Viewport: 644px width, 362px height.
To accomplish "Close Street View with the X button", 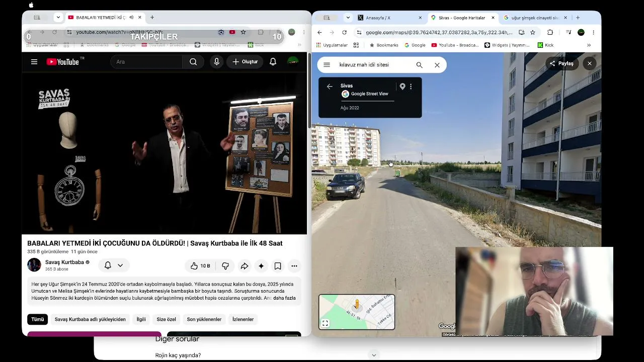I will (589, 63).
